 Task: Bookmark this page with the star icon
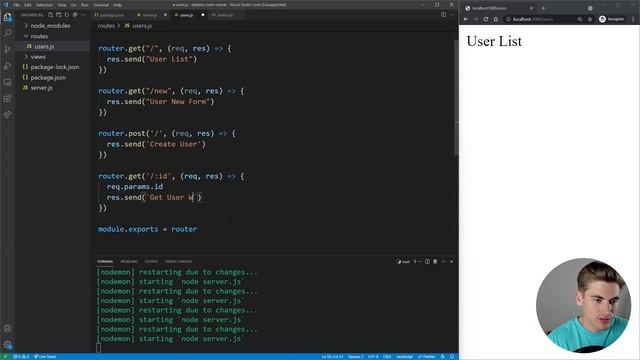pyautogui.click(x=589, y=19)
